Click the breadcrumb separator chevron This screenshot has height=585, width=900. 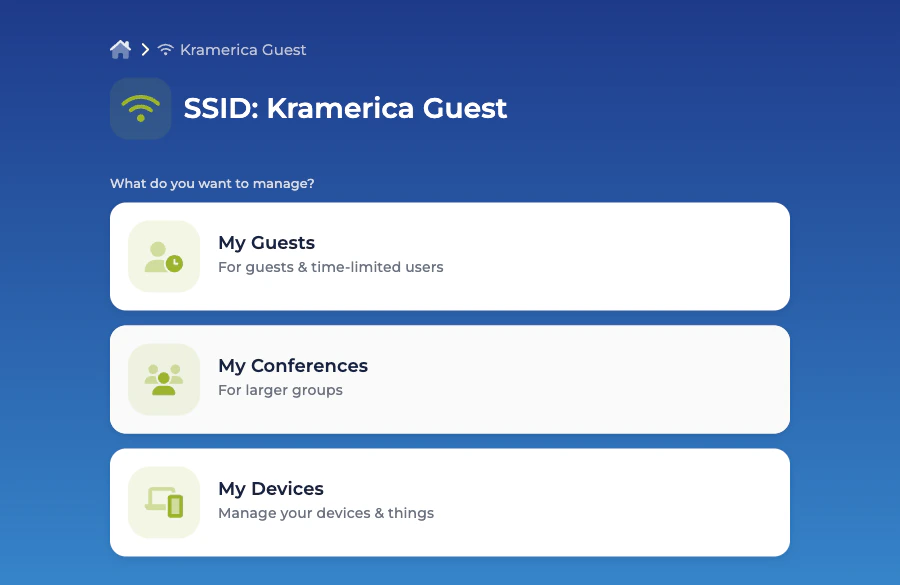coord(143,49)
